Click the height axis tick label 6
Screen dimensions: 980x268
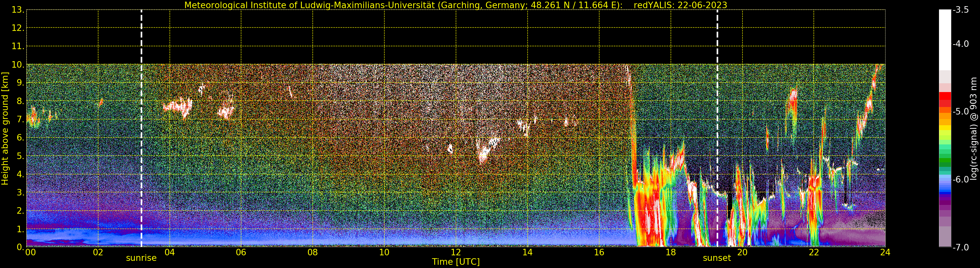pyautogui.click(x=20, y=138)
